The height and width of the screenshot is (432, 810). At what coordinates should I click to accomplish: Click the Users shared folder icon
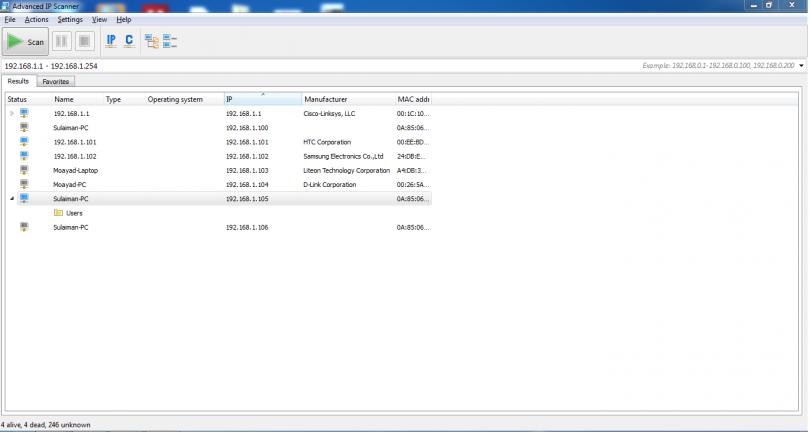58,213
